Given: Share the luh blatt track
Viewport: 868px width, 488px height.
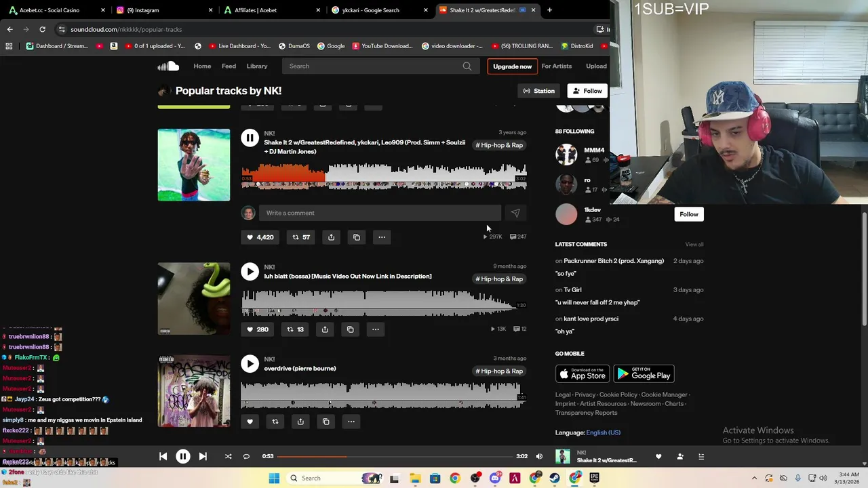Looking at the screenshot, I should [325, 329].
